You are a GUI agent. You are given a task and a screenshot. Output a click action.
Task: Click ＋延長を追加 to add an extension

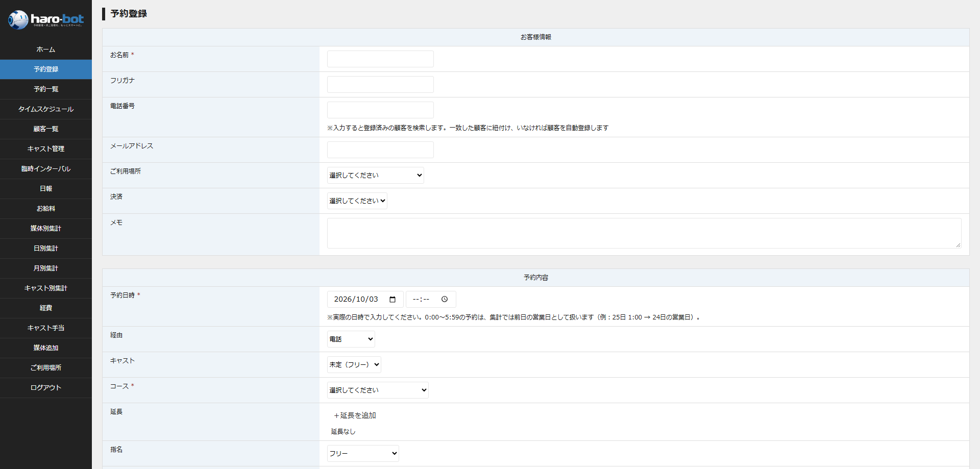click(355, 415)
